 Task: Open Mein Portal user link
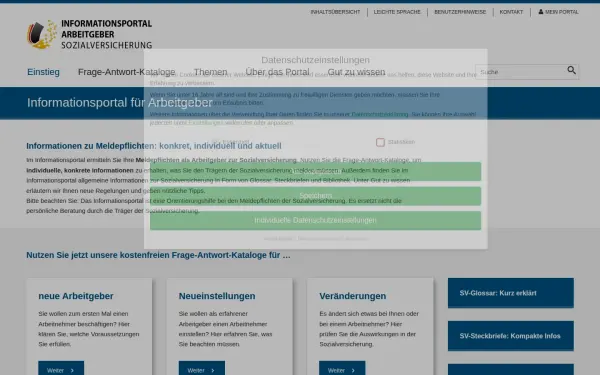558,12
